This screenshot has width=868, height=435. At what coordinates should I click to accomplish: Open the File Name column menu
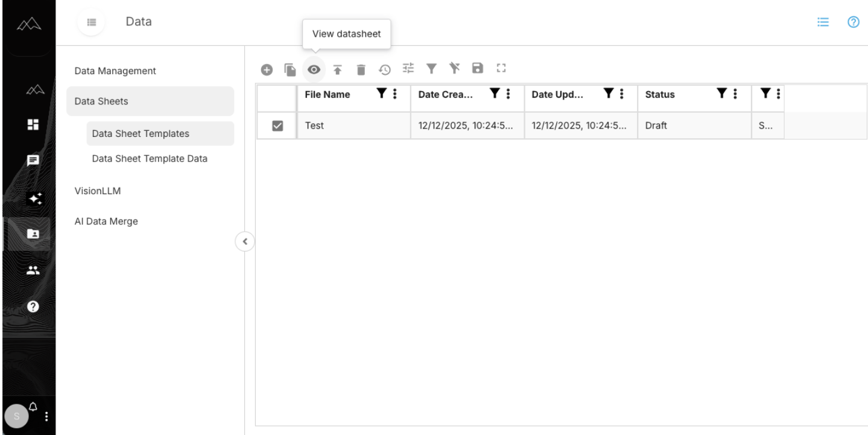[394, 94]
